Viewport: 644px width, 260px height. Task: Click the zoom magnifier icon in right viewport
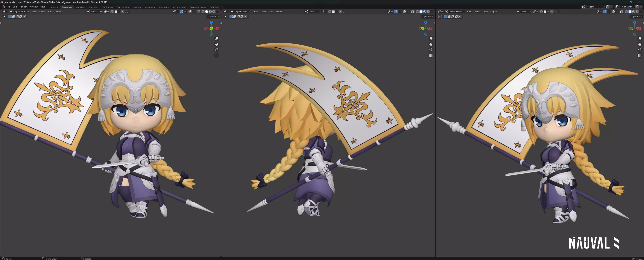pyautogui.click(x=640, y=39)
